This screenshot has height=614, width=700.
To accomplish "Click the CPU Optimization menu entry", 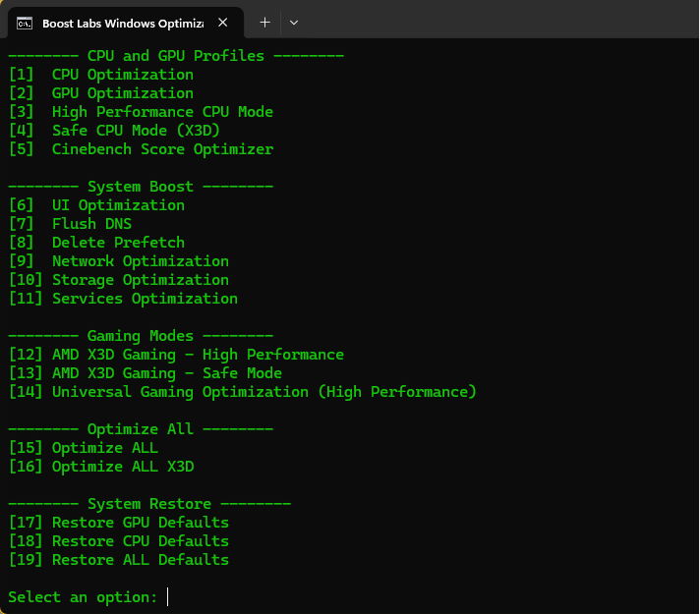I will coord(101,75).
